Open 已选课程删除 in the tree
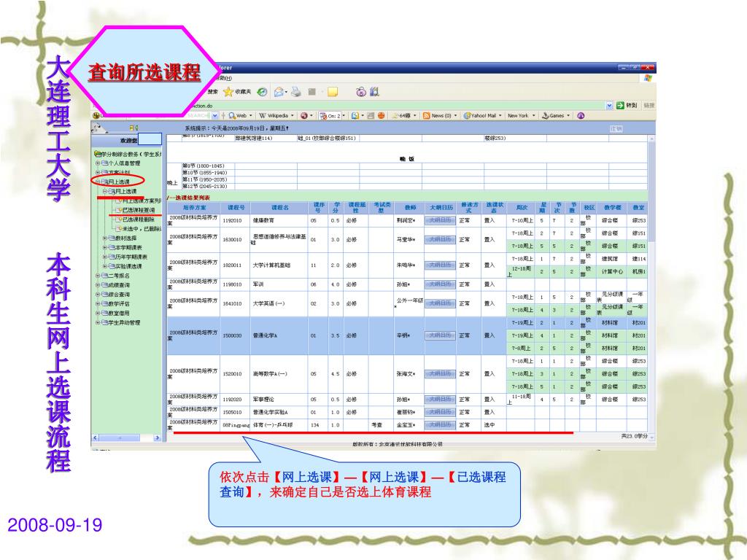Viewport: 747px width, 560px height. pos(138,219)
